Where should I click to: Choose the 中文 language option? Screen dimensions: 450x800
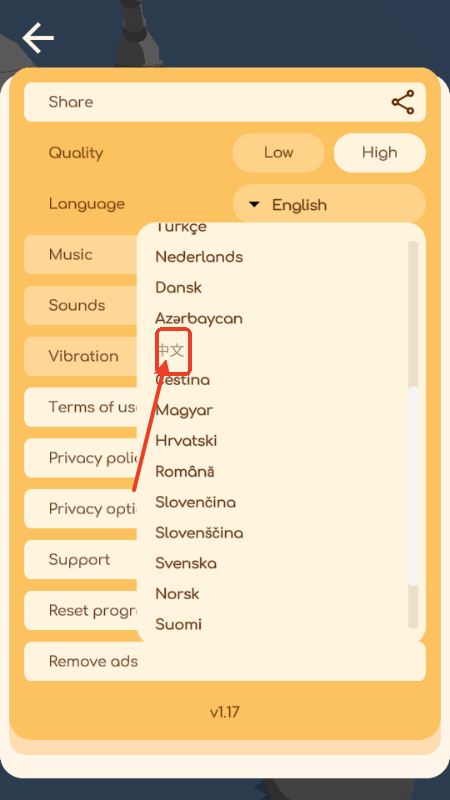pos(171,350)
